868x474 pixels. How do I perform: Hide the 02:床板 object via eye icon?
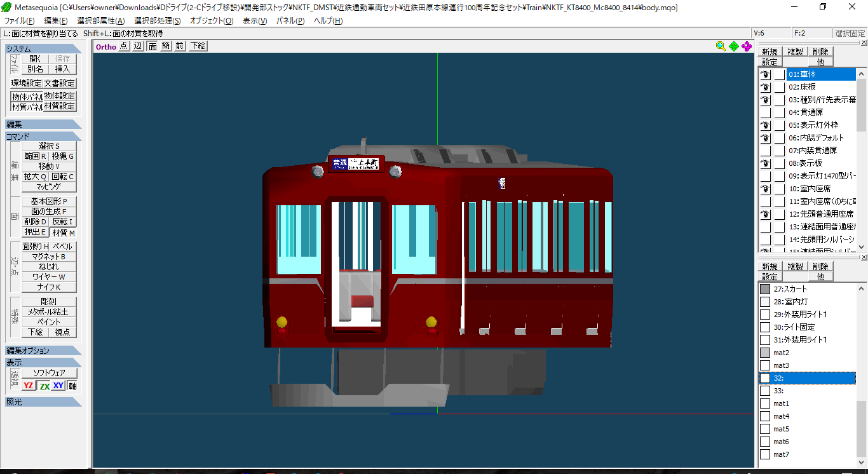766,87
